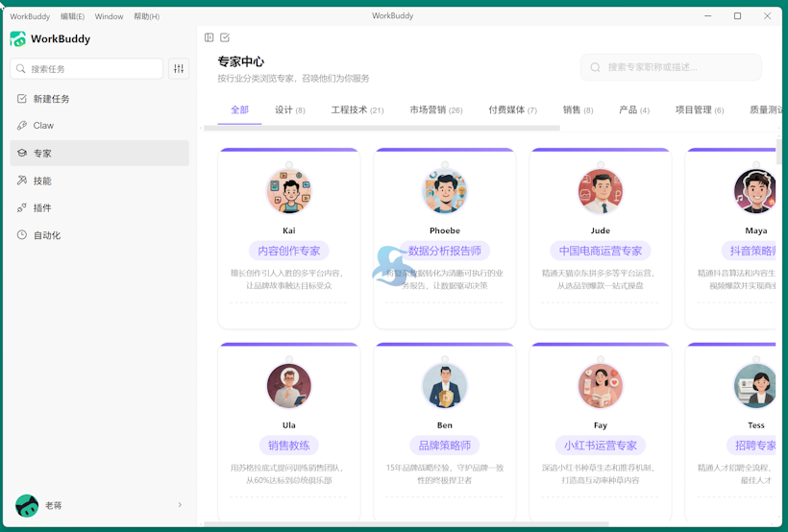Switch to the 销售 (8) tab
Screen dimensions: 788x532
pyautogui.click(x=578, y=109)
